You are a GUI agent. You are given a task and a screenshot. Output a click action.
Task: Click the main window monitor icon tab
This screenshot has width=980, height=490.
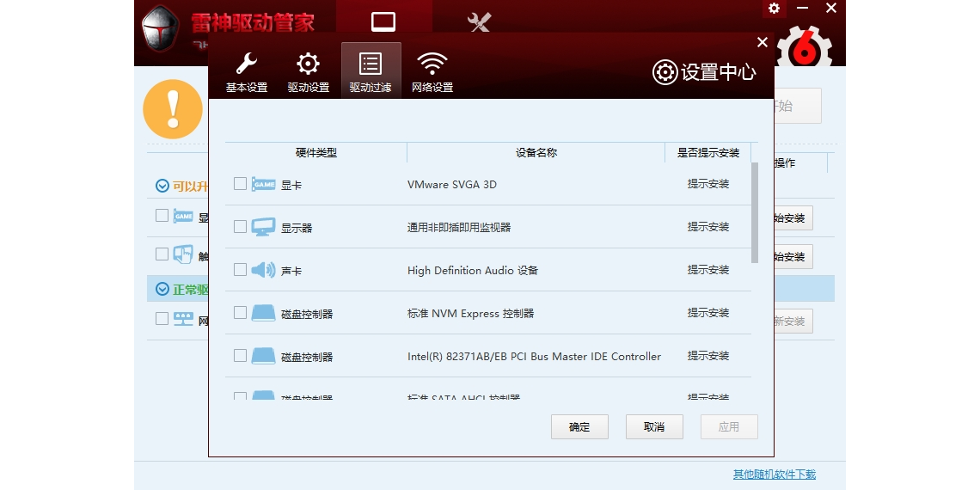[x=383, y=21]
